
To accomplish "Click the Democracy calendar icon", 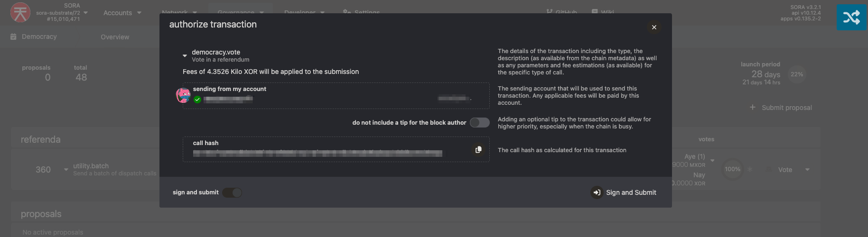I will (x=13, y=36).
